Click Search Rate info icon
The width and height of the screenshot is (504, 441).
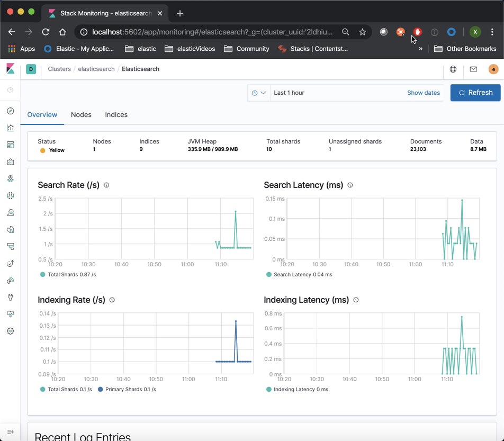[x=106, y=185]
